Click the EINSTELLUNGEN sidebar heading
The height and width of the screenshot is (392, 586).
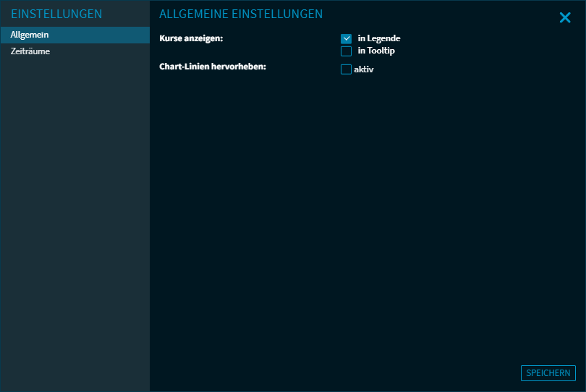coord(56,14)
